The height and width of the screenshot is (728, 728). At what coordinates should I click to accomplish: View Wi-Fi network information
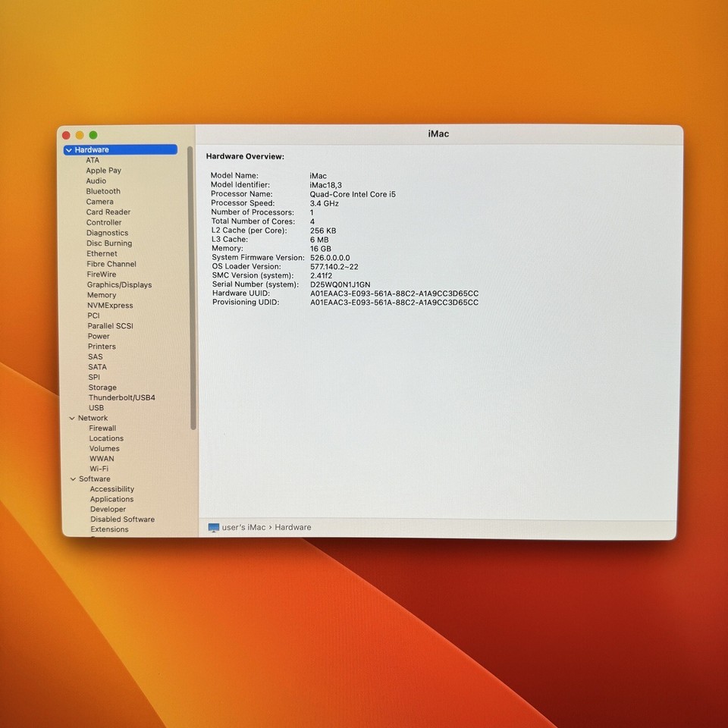coord(99,469)
